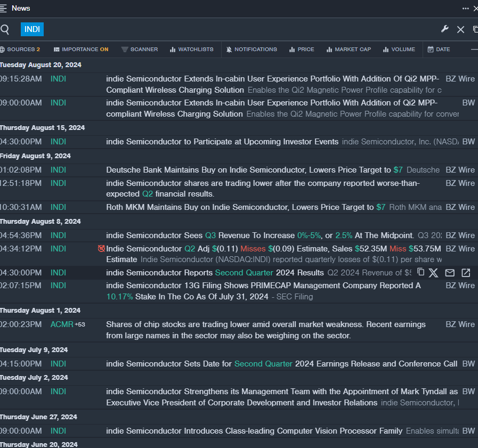Click the ACMR ticker symbol link
Viewport: 478px width, 448px height.
click(61, 324)
